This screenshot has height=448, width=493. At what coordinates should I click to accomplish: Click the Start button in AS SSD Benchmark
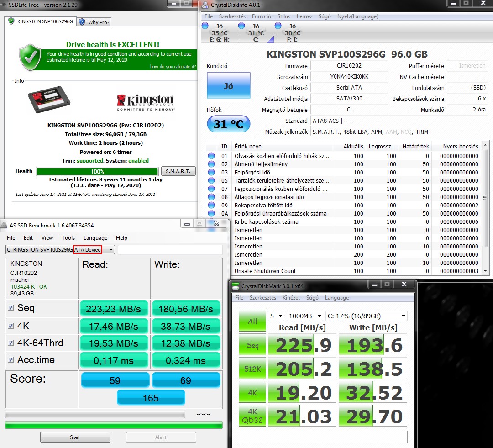click(x=75, y=437)
